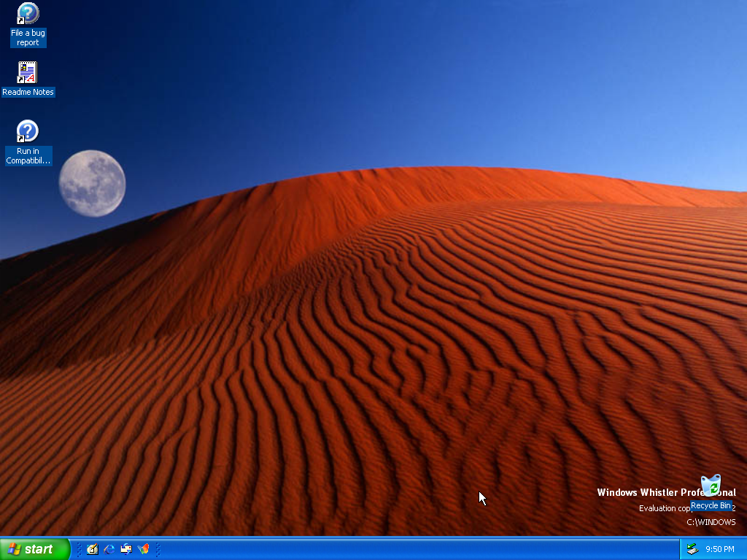Select the Recycle Bin icon
The image size is (747, 560).
pyautogui.click(x=711, y=486)
